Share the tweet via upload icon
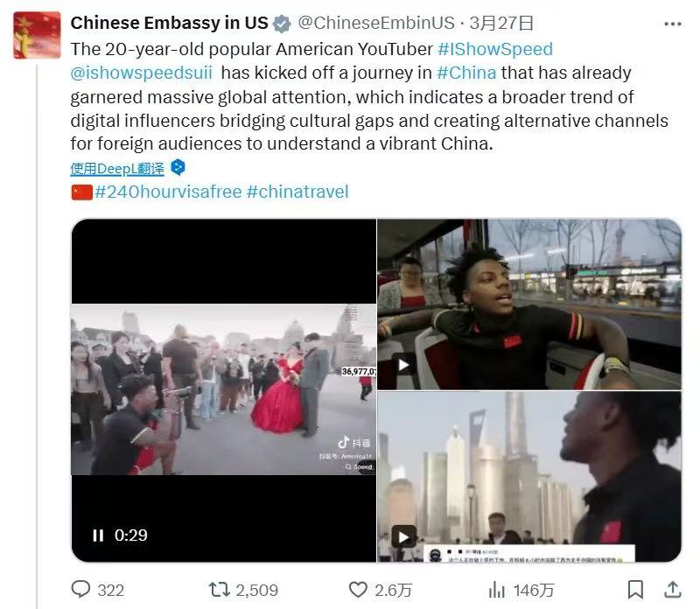700x609 pixels. (672, 590)
